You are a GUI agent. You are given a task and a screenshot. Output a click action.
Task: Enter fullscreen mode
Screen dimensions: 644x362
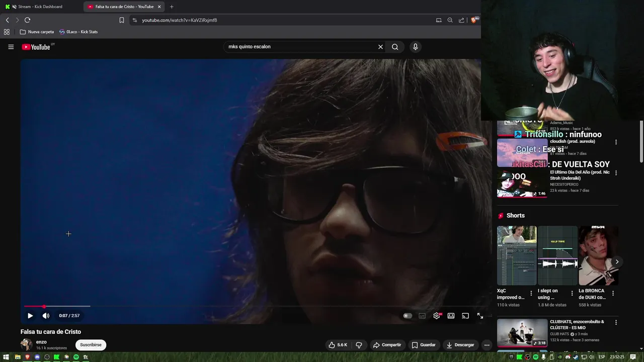click(x=480, y=316)
